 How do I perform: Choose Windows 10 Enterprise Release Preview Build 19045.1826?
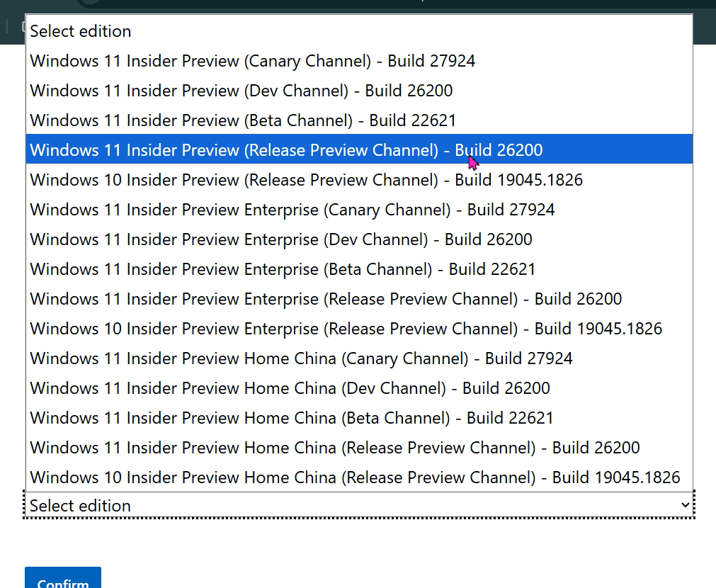pyautogui.click(x=346, y=329)
